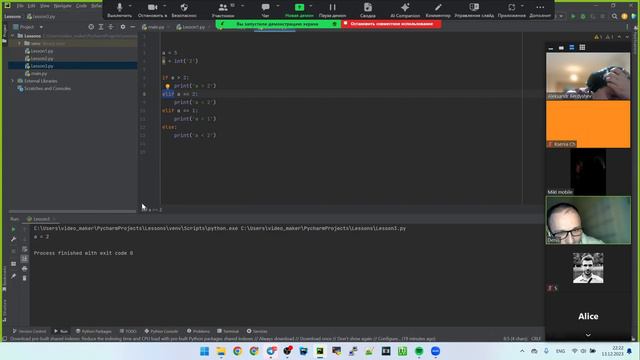Open participants options arrow in Zoom
640x360 pixels.
pyautogui.click(x=242, y=6)
